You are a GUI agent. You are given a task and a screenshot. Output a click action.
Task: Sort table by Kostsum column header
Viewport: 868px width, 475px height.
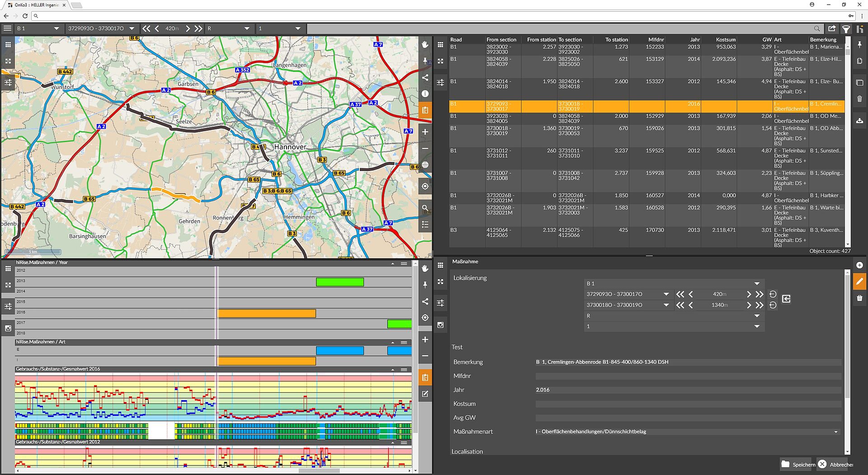pyautogui.click(x=726, y=40)
